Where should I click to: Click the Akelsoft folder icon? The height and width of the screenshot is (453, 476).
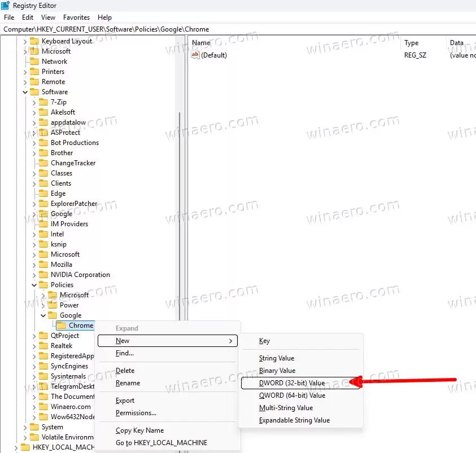[x=43, y=112]
